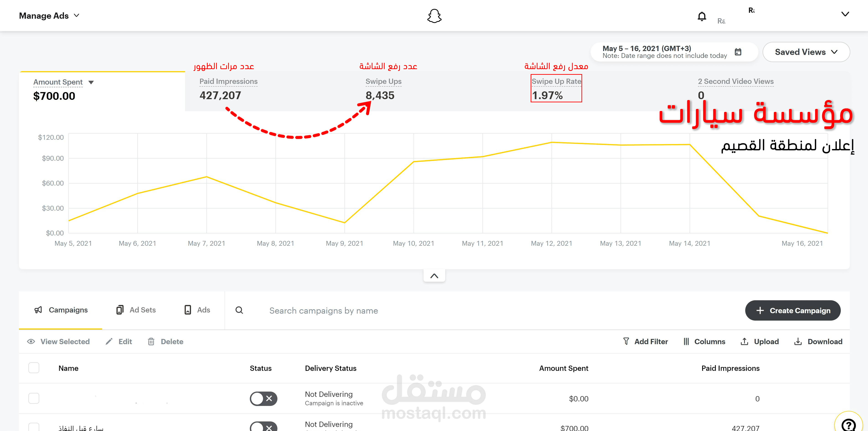Viewport: 868px width, 431px height.
Task: Click the Upload icon
Action: (744, 341)
